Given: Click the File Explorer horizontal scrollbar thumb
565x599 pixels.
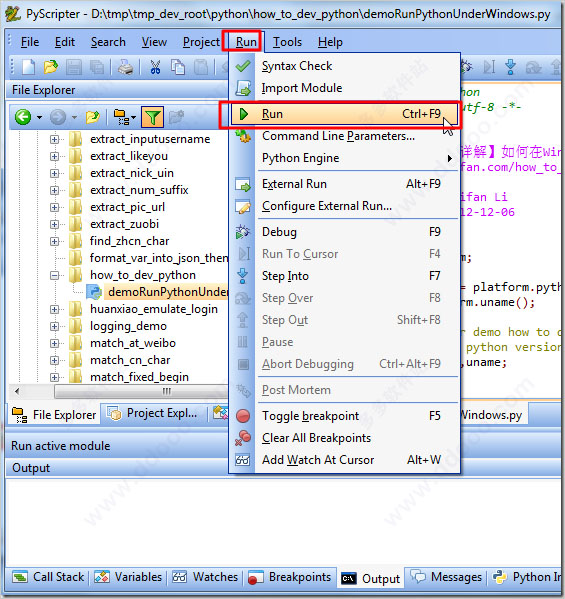Looking at the screenshot, I should (x=141, y=391).
